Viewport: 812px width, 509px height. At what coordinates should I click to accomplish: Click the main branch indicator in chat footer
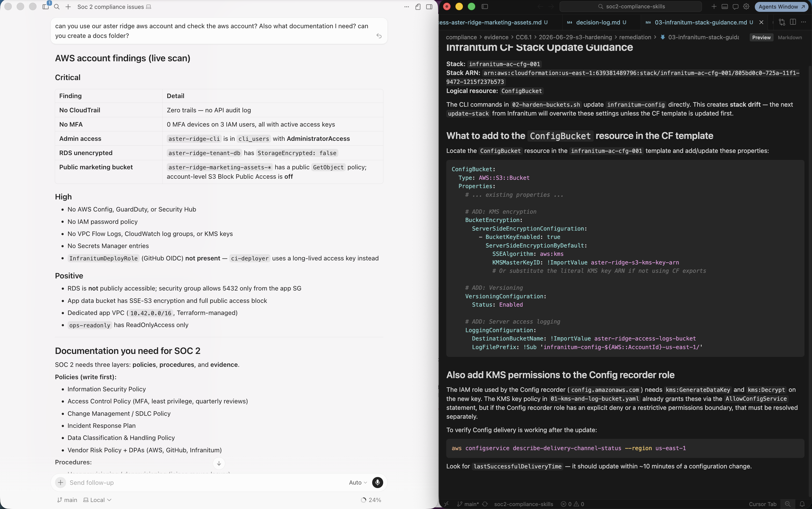[x=67, y=500]
